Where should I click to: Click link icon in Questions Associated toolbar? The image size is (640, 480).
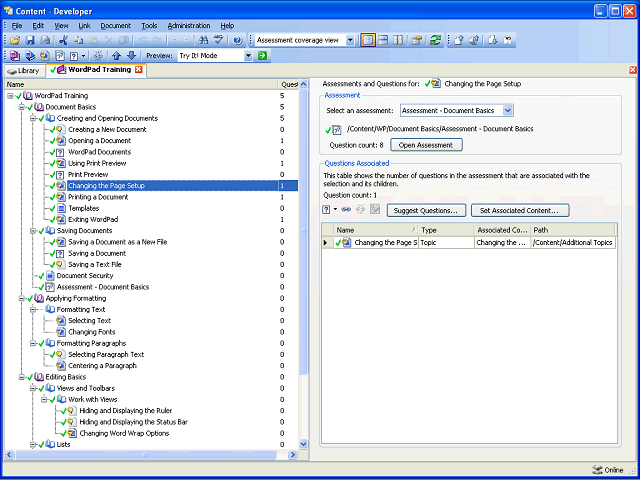pos(346,209)
